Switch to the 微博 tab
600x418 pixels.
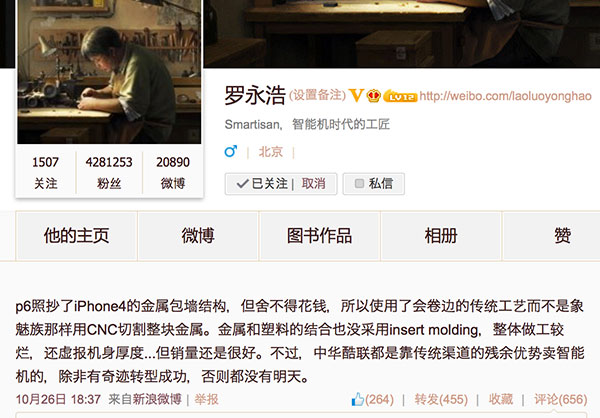click(198, 236)
